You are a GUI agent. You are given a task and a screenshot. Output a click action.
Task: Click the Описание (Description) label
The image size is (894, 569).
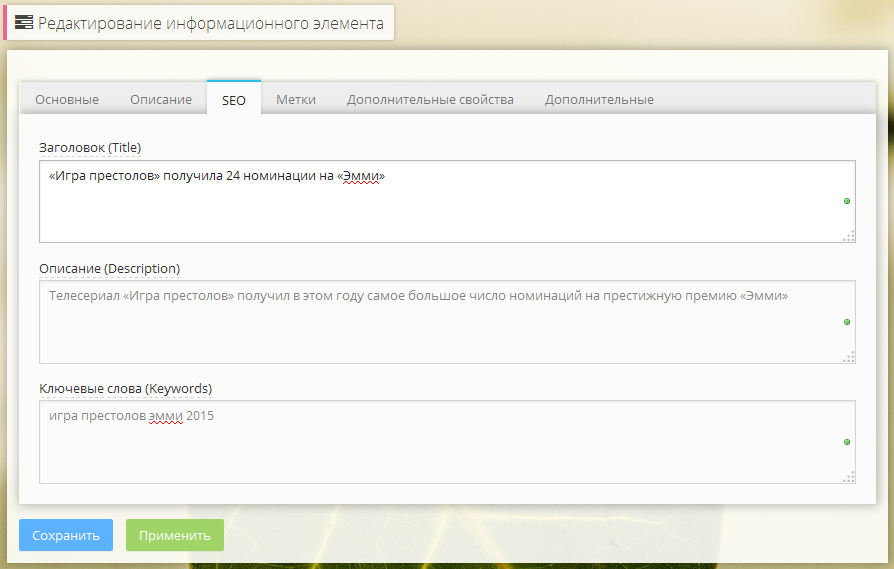point(109,269)
